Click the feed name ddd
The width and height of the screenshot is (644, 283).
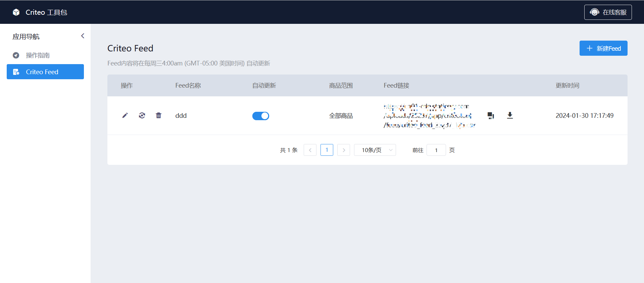[x=181, y=115]
